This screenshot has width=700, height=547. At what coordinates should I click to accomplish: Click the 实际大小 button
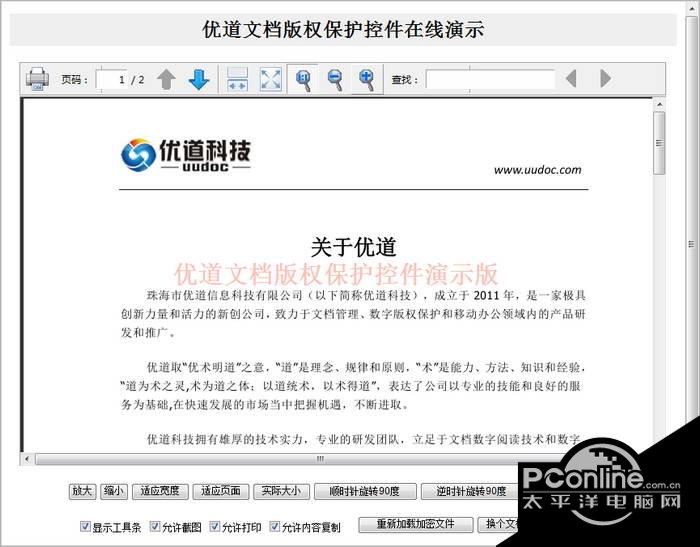click(281, 491)
